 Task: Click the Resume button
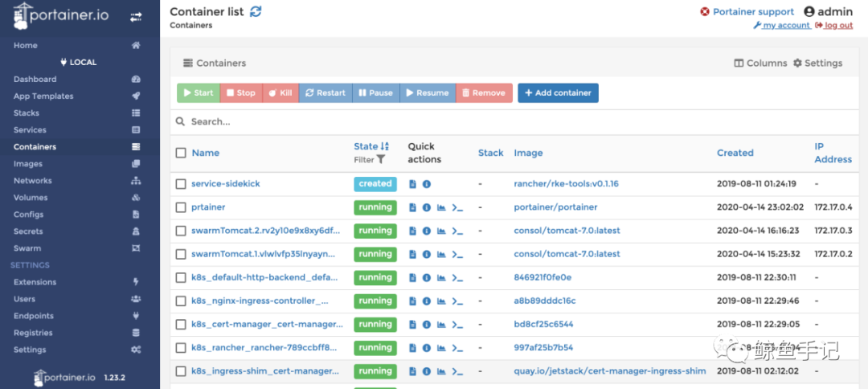coord(428,93)
